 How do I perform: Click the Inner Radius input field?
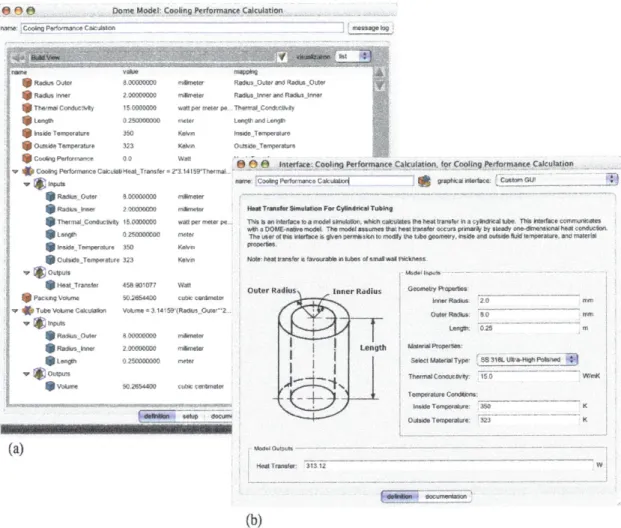pyautogui.click(x=528, y=301)
